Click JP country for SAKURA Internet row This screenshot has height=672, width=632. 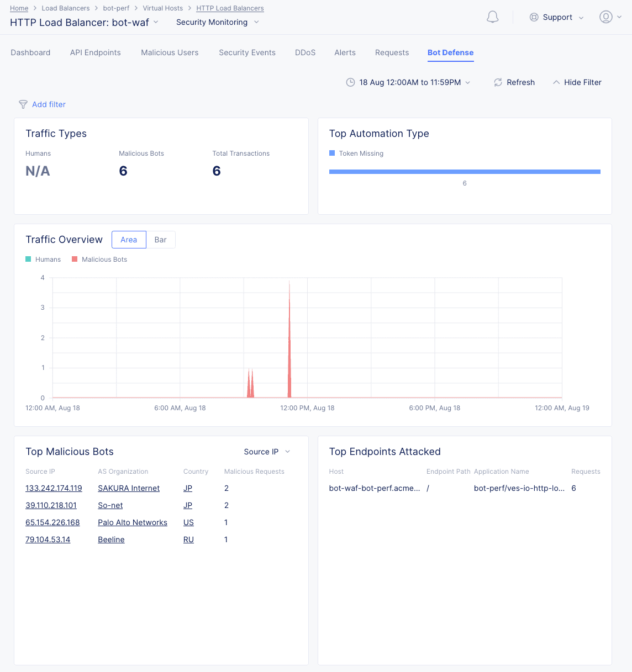[188, 488]
